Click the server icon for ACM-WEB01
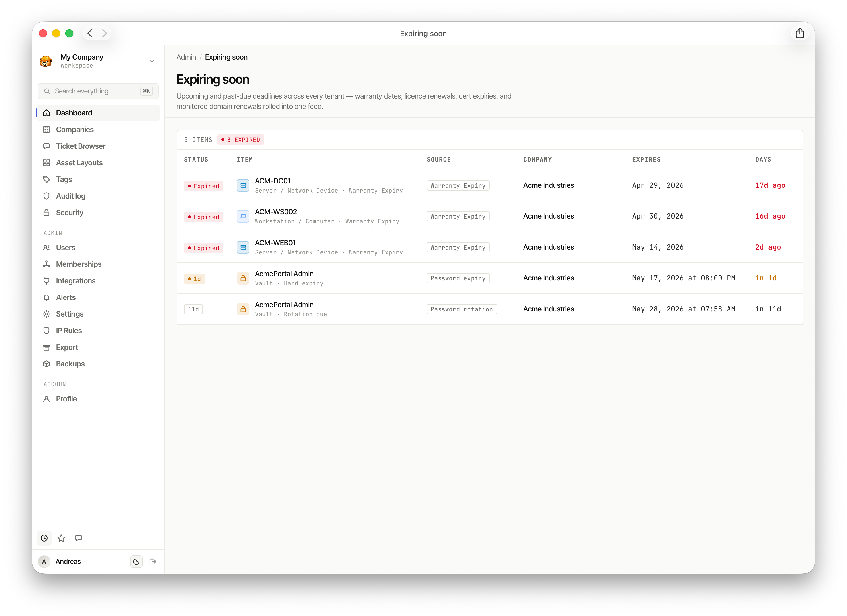The width and height of the screenshot is (847, 616). click(x=243, y=247)
